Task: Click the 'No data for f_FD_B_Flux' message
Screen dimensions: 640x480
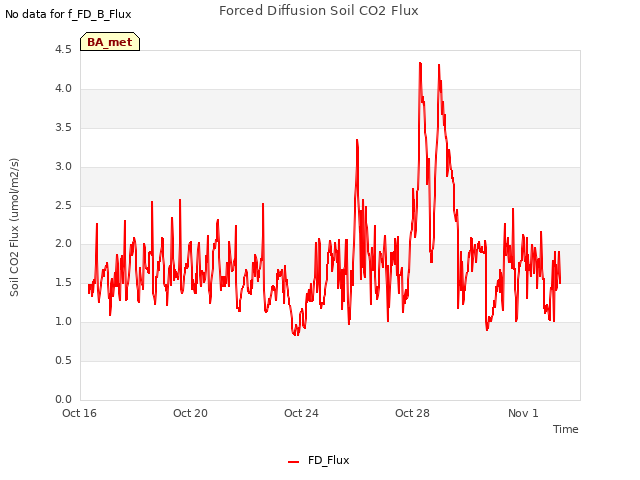Action: (x=68, y=14)
